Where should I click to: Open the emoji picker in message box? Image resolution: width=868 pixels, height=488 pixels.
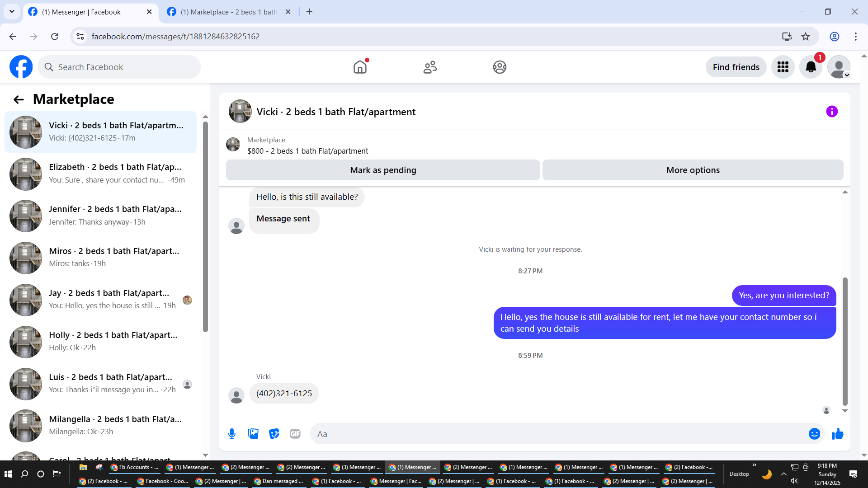pos(814,434)
